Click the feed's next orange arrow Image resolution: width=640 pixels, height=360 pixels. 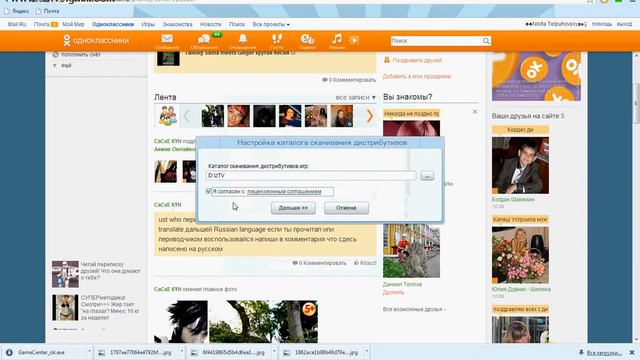click(369, 116)
